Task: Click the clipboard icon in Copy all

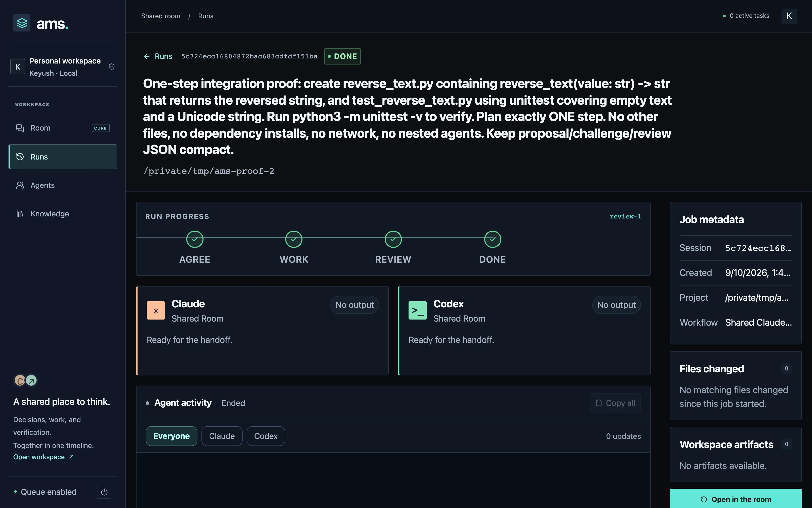Action: pyautogui.click(x=599, y=403)
